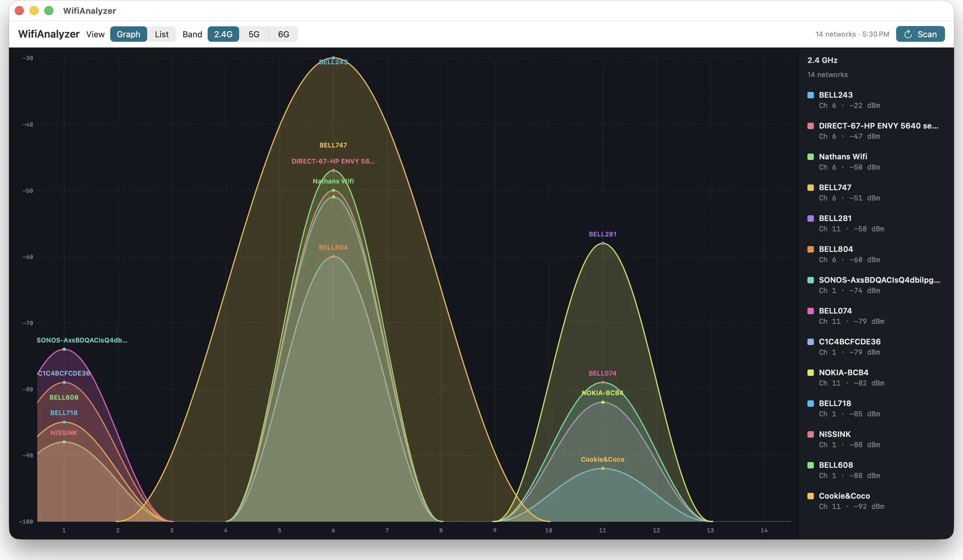The image size is (963, 560).
Task: Switch to List view
Action: (162, 34)
